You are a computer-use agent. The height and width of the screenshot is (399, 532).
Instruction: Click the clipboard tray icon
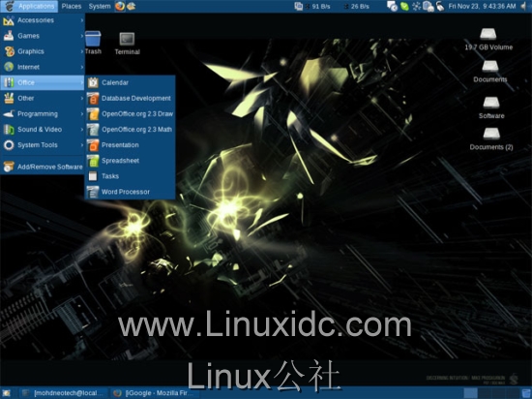coord(429,6)
